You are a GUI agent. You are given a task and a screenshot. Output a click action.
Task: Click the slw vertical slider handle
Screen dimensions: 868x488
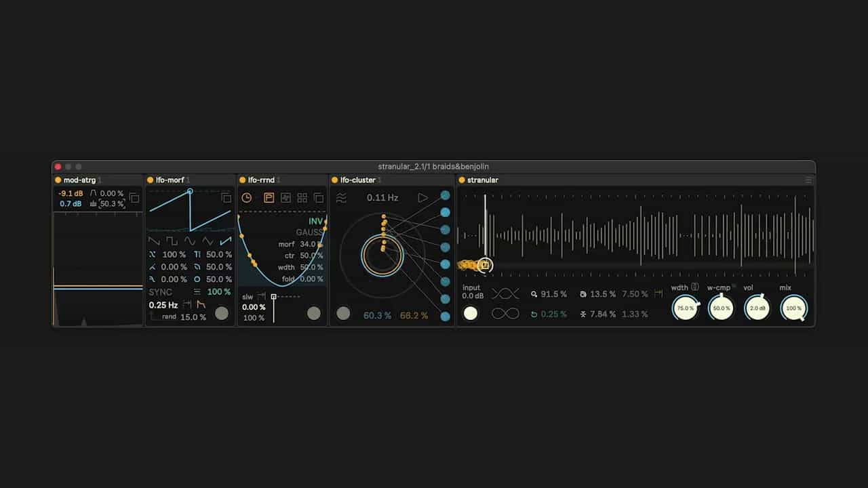274,297
